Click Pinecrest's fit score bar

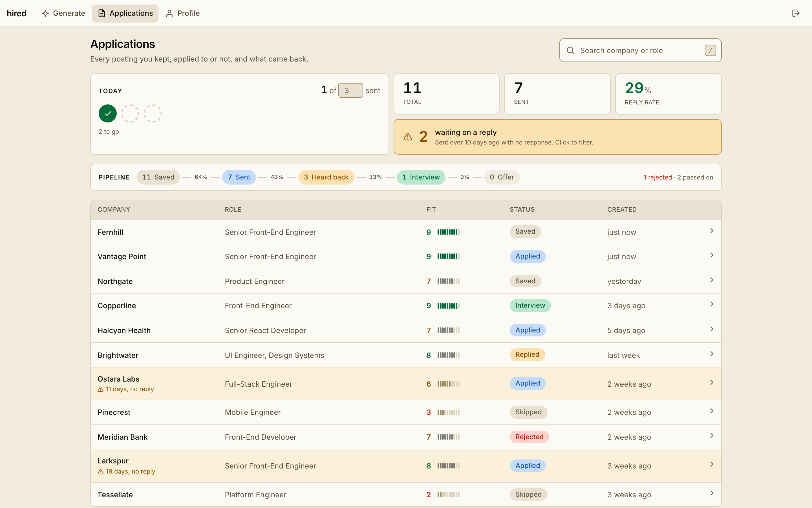[x=448, y=413]
